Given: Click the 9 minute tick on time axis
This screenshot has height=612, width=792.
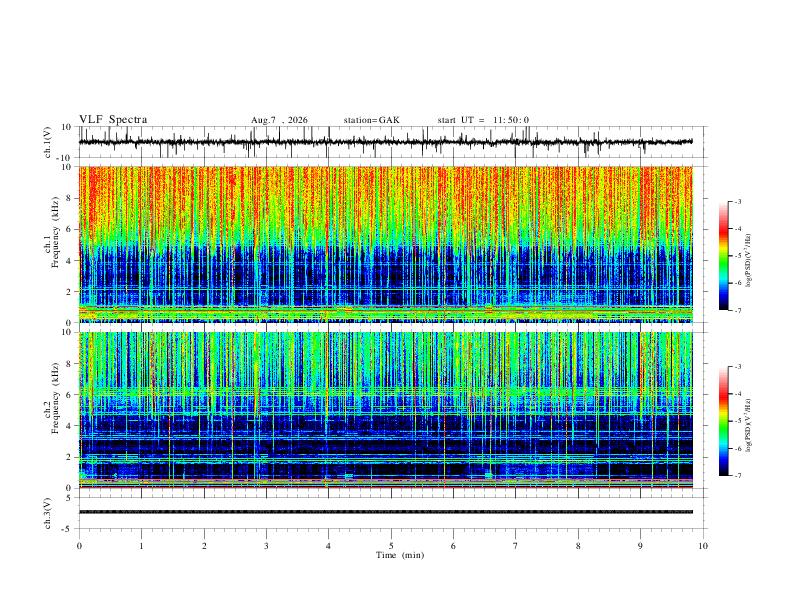Looking at the screenshot, I should click(640, 546).
